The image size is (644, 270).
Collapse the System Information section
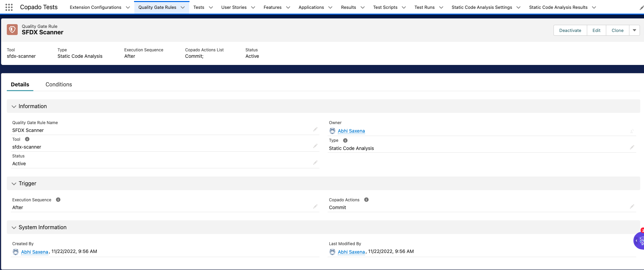click(14, 227)
